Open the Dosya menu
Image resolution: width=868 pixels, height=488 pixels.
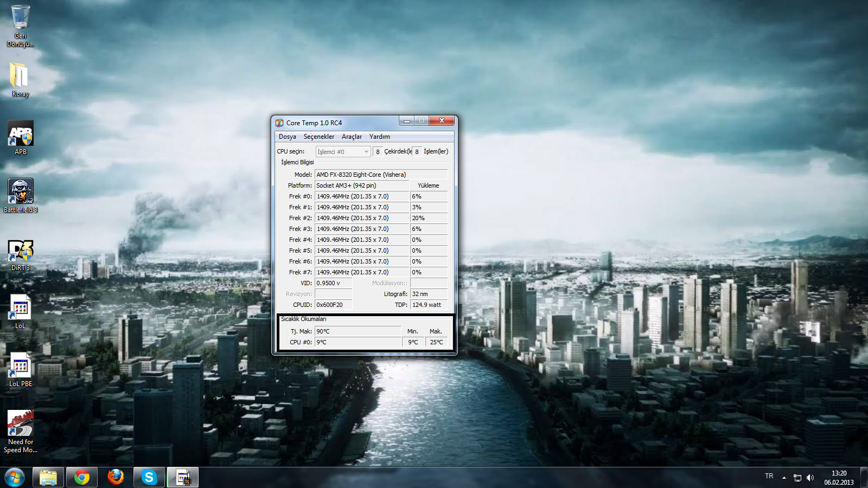click(x=288, y=137)
